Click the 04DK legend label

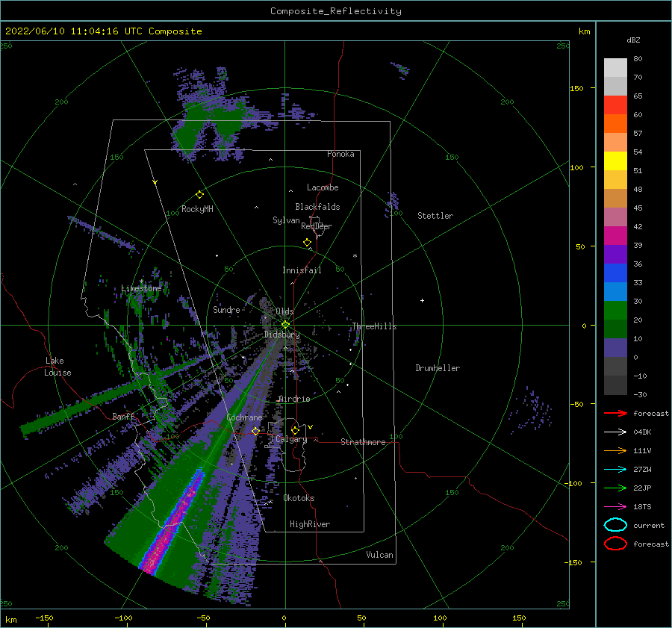point(642,432)
